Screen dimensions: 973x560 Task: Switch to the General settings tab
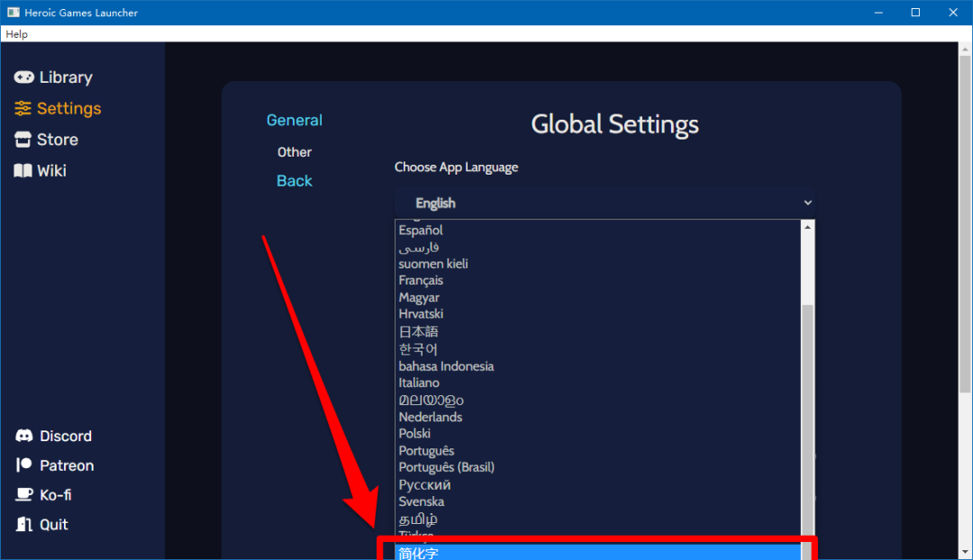(x=294, y=121)
